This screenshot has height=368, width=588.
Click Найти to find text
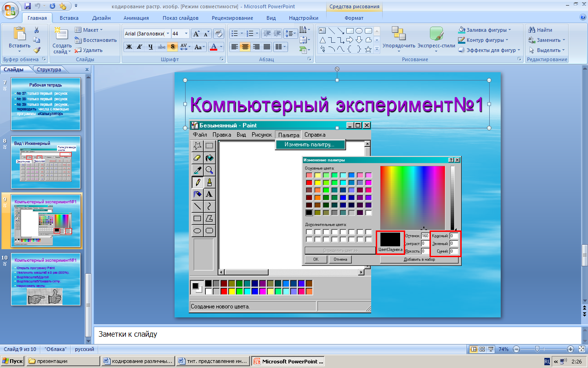point(541,30)
